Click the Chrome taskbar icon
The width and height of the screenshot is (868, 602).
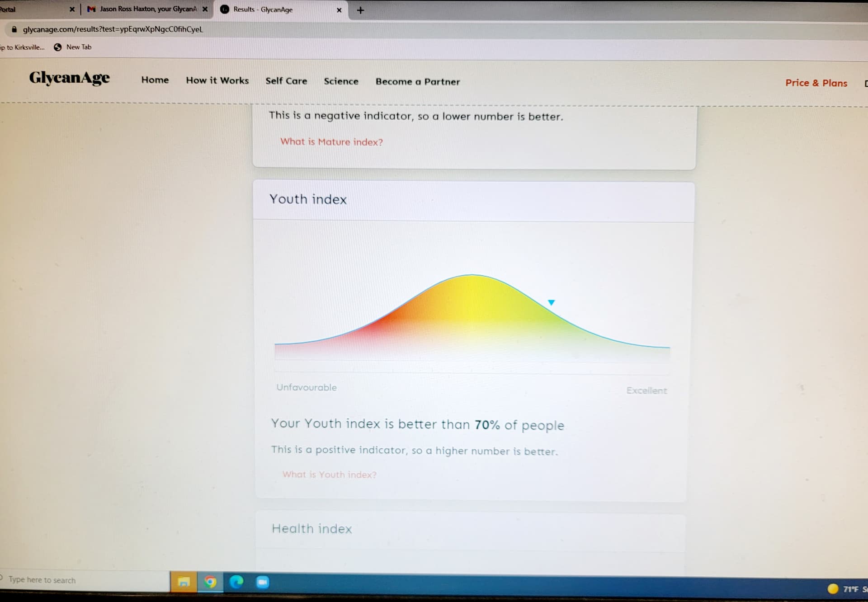pos(210,582)
